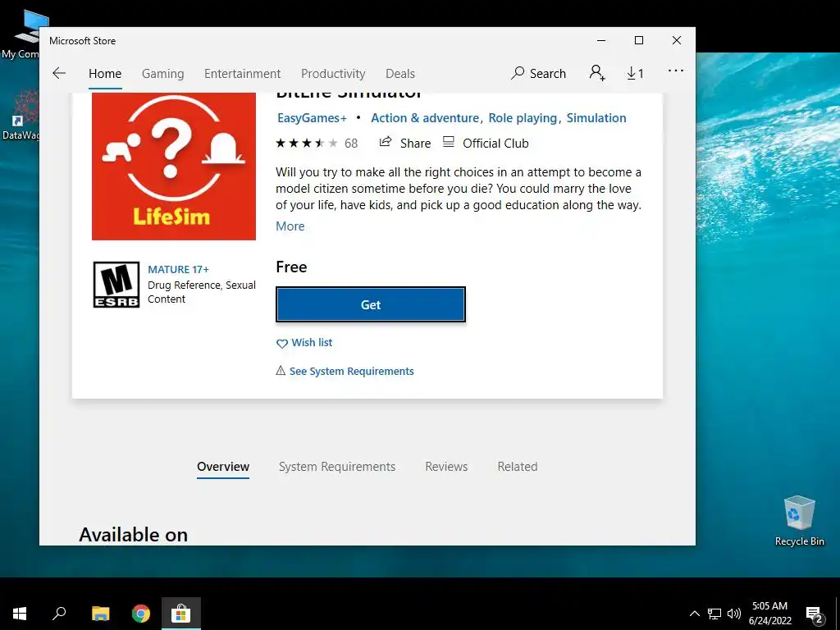Click the Share icon button
This screenshot has width=840, height=630.
[x=405, y=143]
